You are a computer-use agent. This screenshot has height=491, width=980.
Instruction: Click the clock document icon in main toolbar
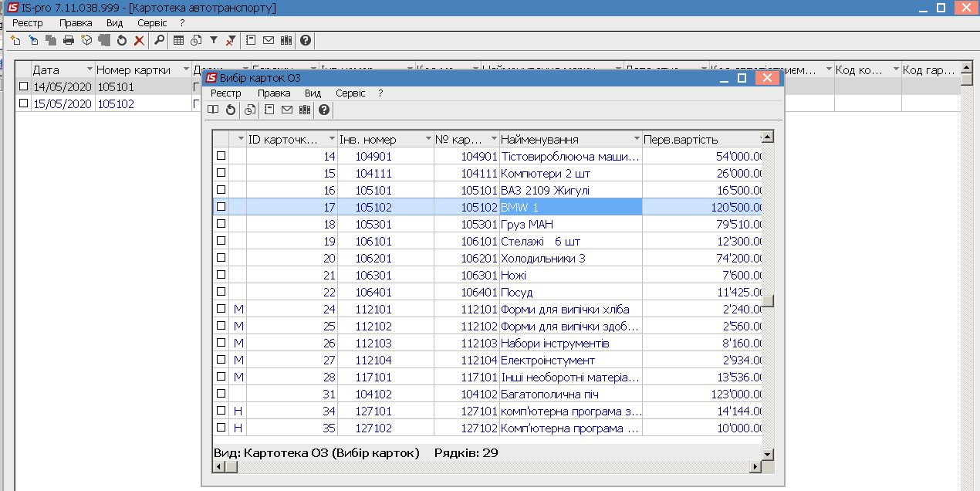196,40
